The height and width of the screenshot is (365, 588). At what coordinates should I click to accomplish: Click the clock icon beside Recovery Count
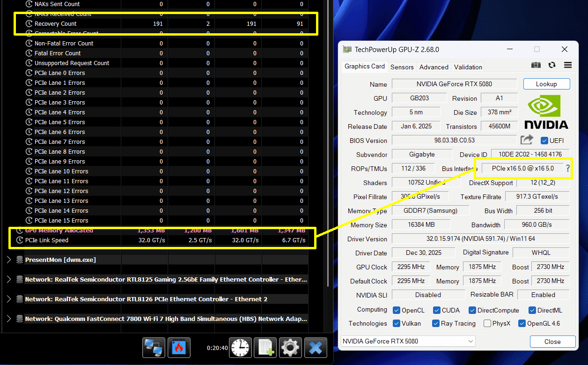pos(29,23)
